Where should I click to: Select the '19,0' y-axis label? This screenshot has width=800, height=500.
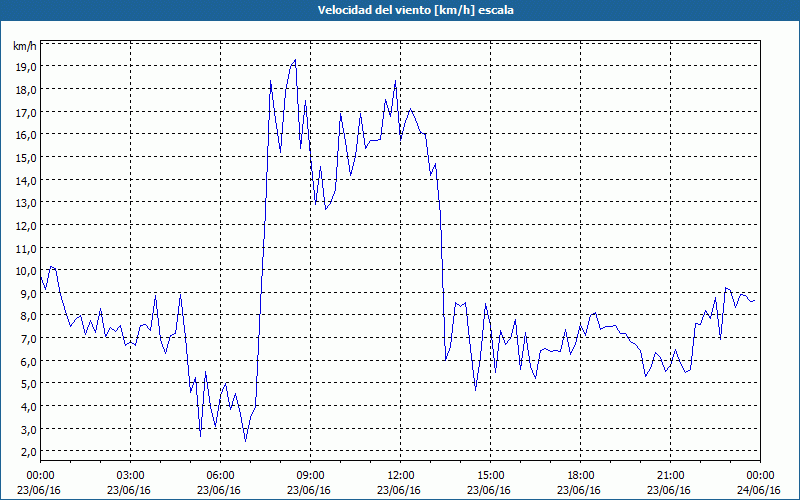(x=25, y=67)
